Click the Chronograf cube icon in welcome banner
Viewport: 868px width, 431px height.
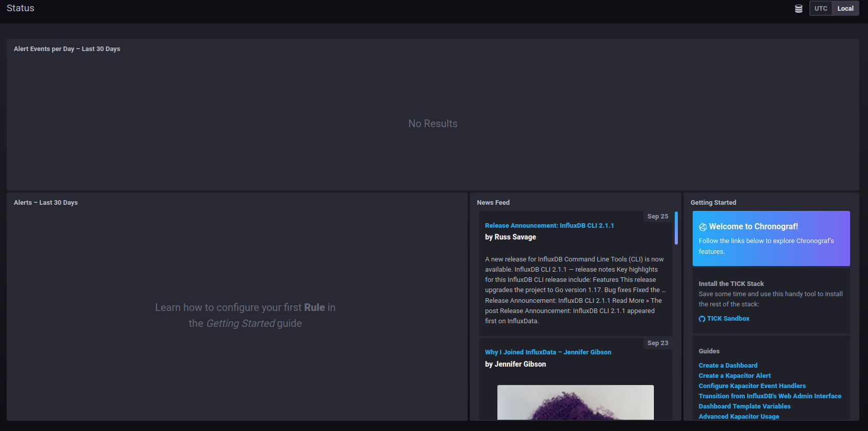[703, 227]
